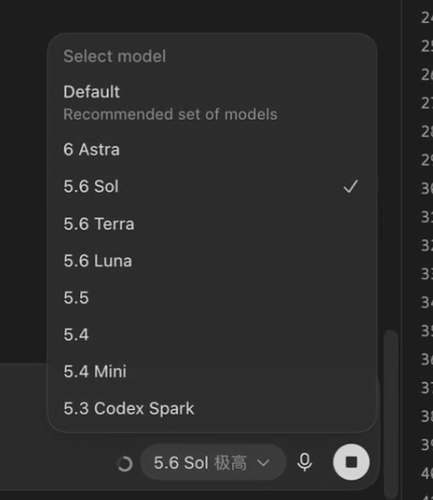Select the Default recommended models option
This screenshot has height=500, width=433.
click(x=212, y=103)
